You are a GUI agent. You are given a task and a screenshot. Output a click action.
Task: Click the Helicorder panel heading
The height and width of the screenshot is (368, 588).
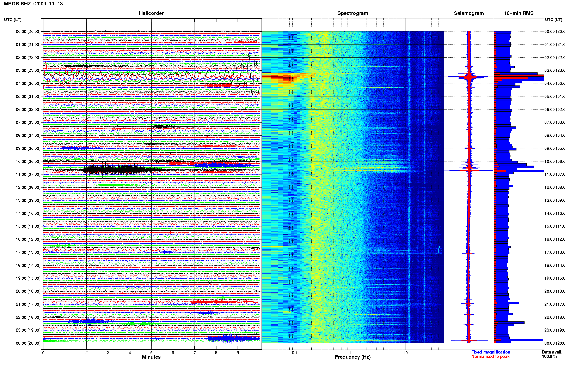pyautogui.click(x=151, y=13)
